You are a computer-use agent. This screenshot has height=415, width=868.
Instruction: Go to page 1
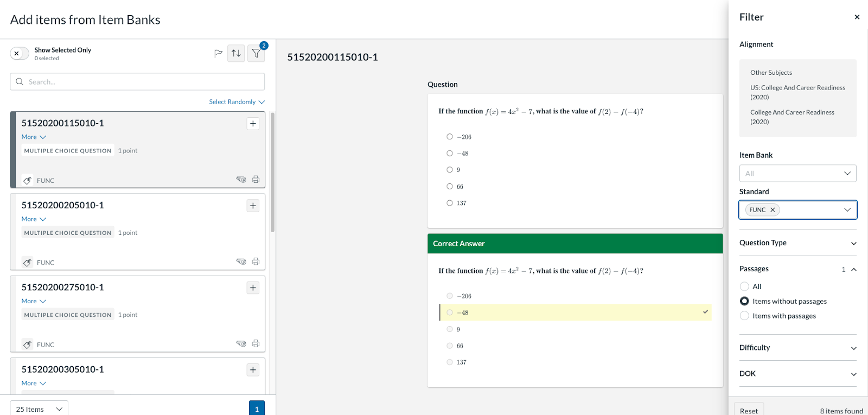pos(257,408)
